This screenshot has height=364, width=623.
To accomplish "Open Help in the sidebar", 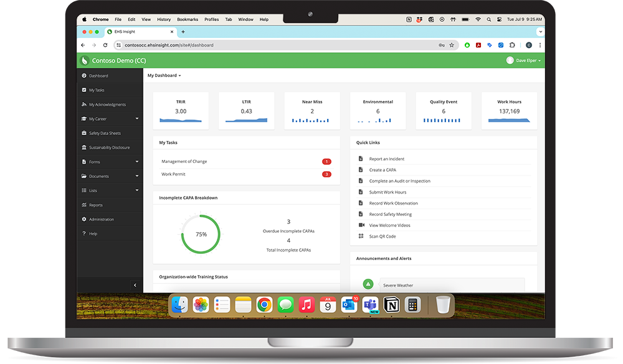I will tap(110, 233).
